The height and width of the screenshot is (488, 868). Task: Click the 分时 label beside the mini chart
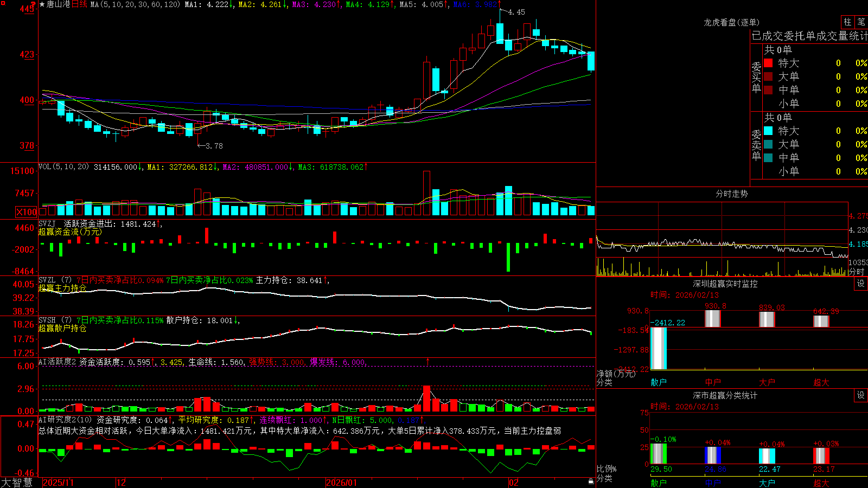tap(856, 271)
